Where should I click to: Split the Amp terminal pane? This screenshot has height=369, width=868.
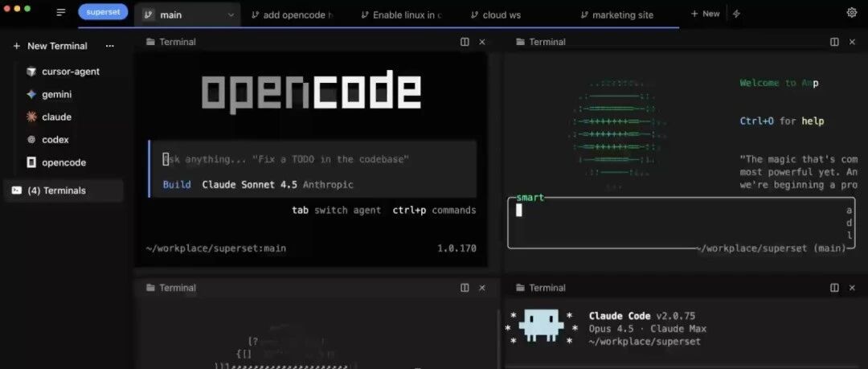[x=834, y=42]
